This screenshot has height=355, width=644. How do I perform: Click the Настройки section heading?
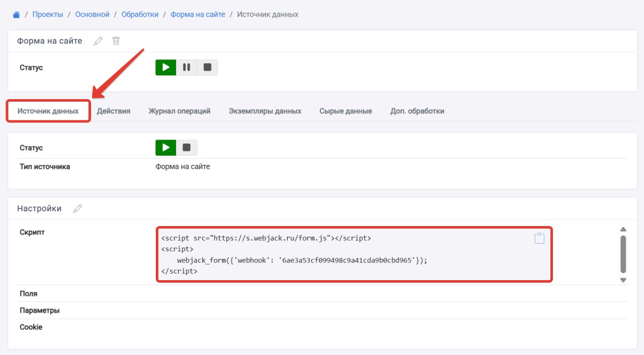click(x=39, y=208)
